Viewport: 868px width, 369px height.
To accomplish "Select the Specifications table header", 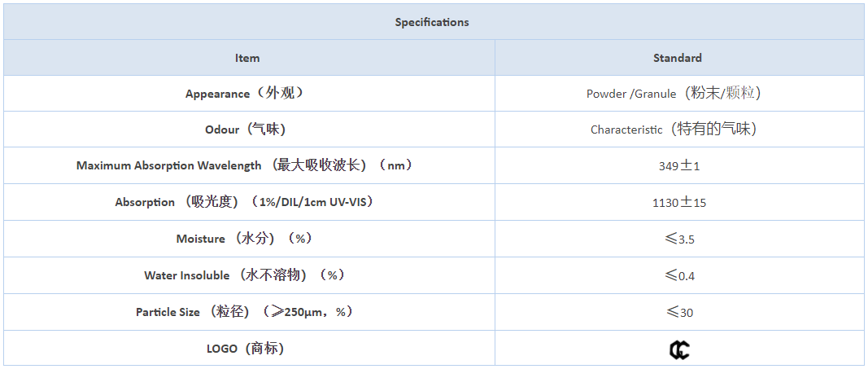I will point(432,22).
